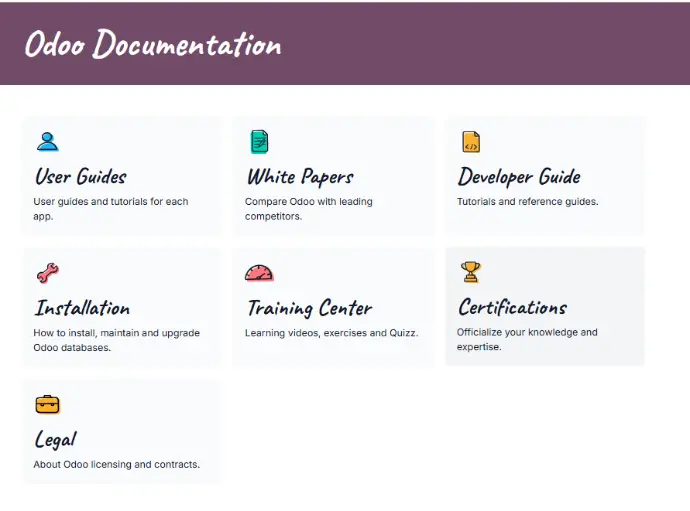Open the White Papers heading link
This screenshot has width=690, height=511.
[x=300, y=177]
